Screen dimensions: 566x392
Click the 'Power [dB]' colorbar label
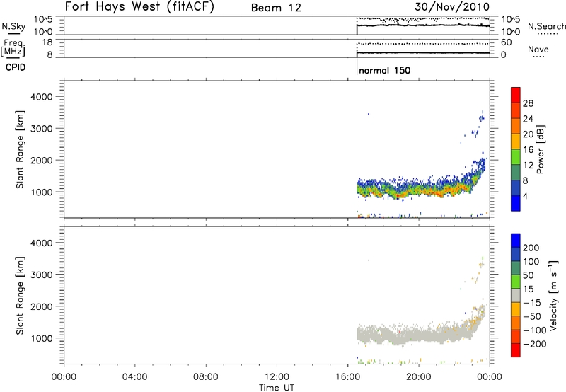(540, 149)
